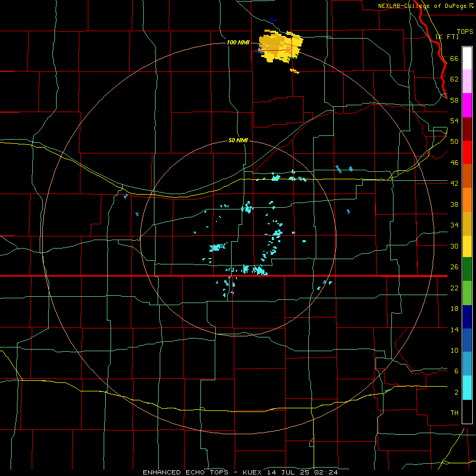Screen dimensions: 476x476
Task: Click the legend value '22'
Action: pyautogui.click(x=454, y=288)
